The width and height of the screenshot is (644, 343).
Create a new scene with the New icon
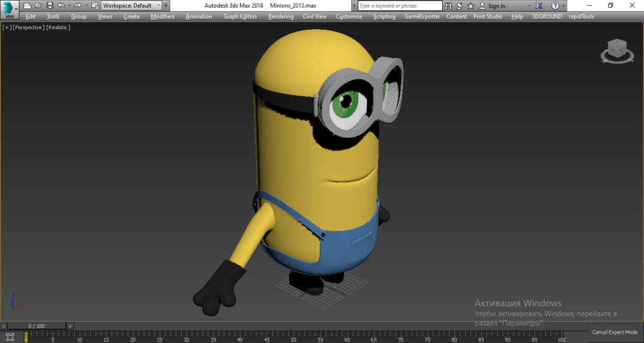[27, 6]
